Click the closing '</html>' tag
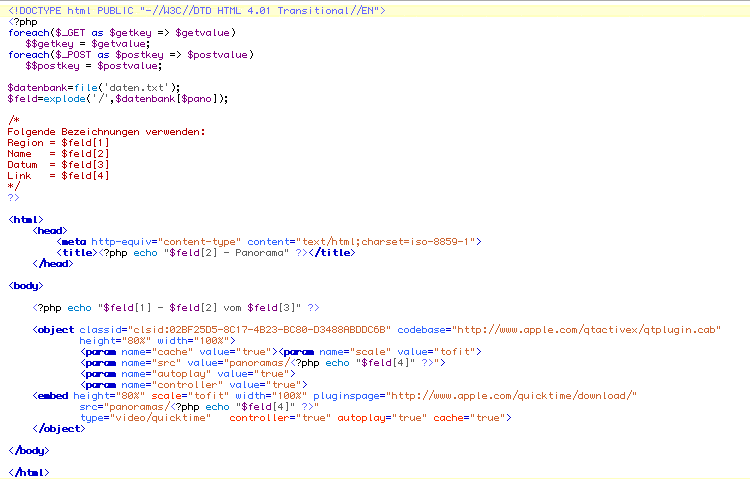Image resolution: width=750 pixels, height=494 pixels. pos(29,472)
